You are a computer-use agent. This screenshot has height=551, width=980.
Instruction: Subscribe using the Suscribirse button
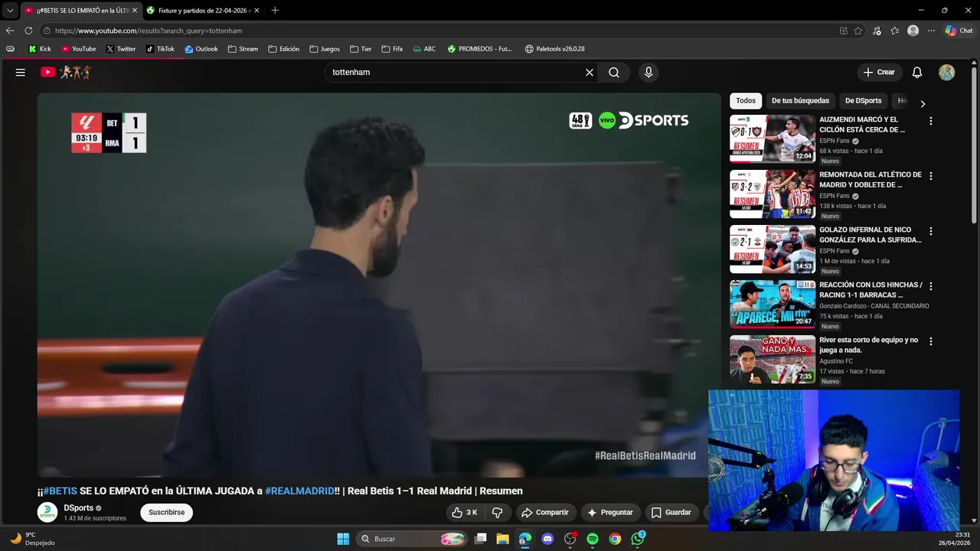[x=166, y=512]
